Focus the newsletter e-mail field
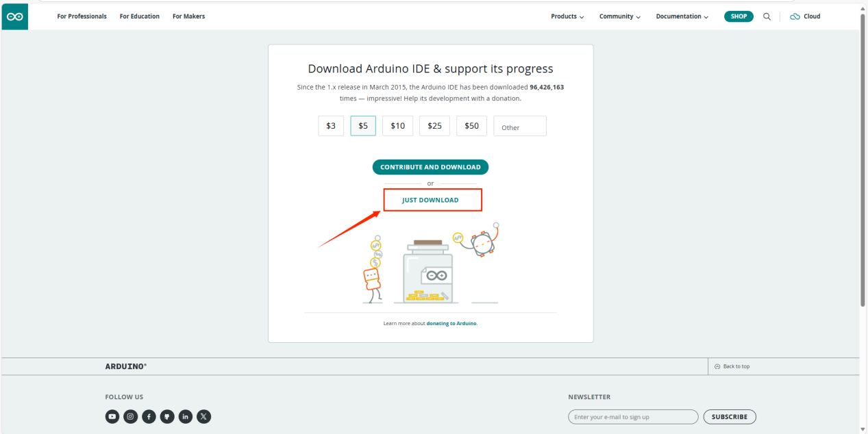Screen dimensions: 868x434 tap(633, 417)
